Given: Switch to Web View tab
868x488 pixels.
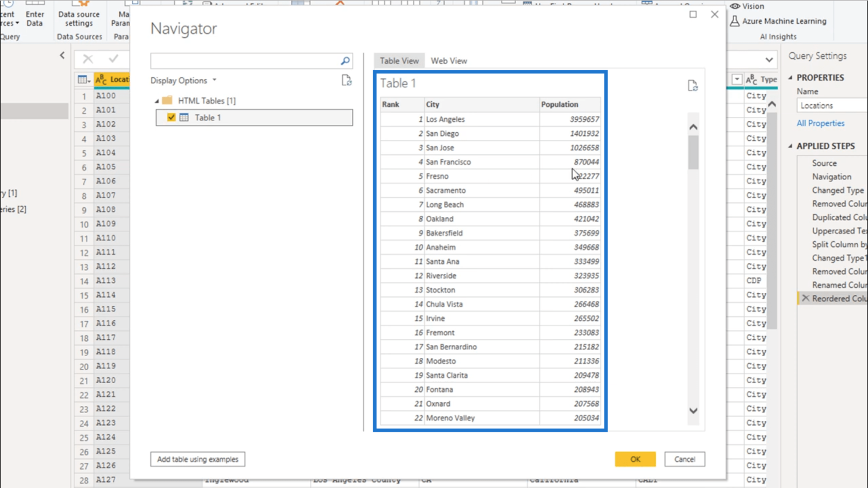Looking at the screenshot, I should click(449, 61).
